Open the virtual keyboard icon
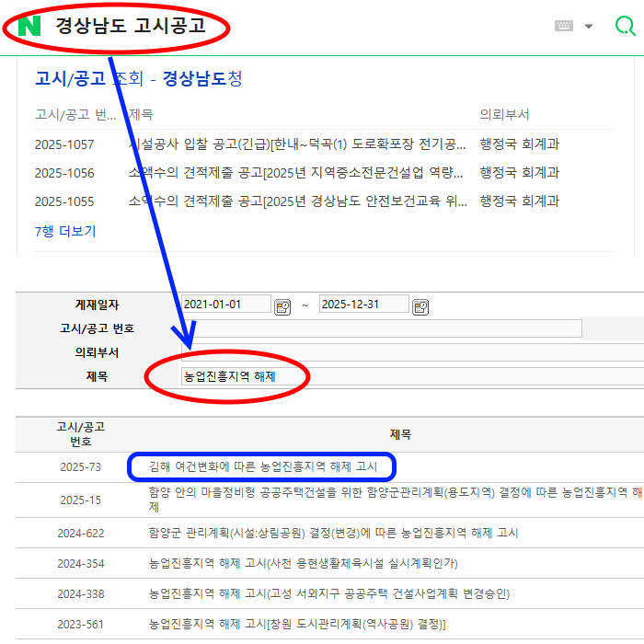The image size is (644, 644). pos(564,27)
